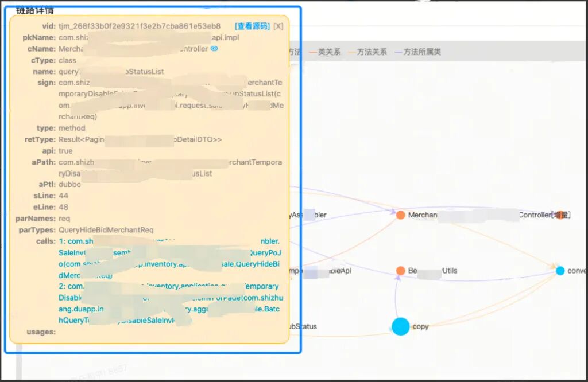Viewport: 588px width, 382px height.
Task: Select the orange Merchant Controller graph node
Action: tap(400, 215)
